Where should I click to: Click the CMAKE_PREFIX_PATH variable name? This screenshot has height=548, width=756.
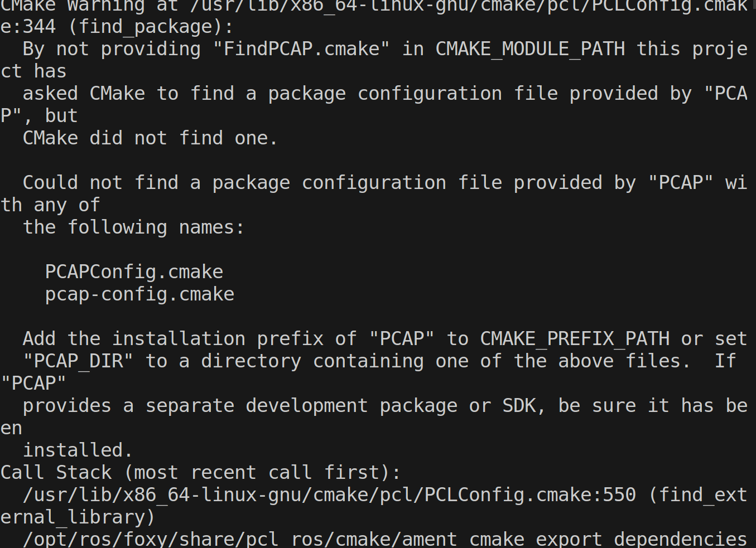(575, 339)
